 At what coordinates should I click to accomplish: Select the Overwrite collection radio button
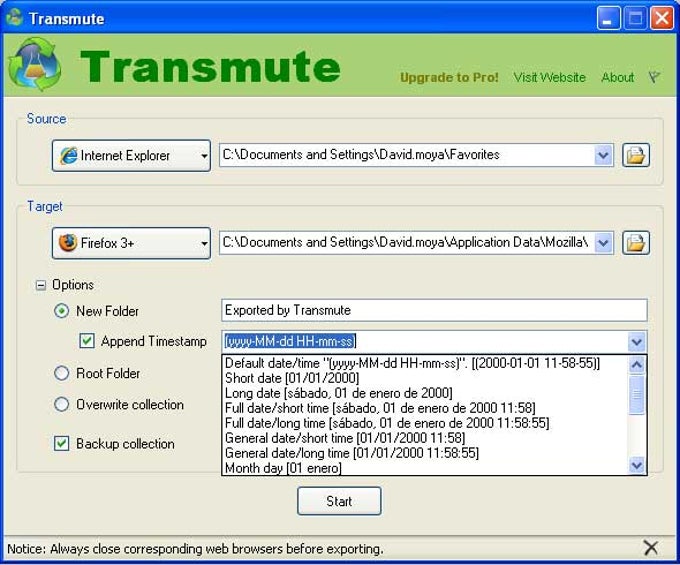[x=62, y=404]
